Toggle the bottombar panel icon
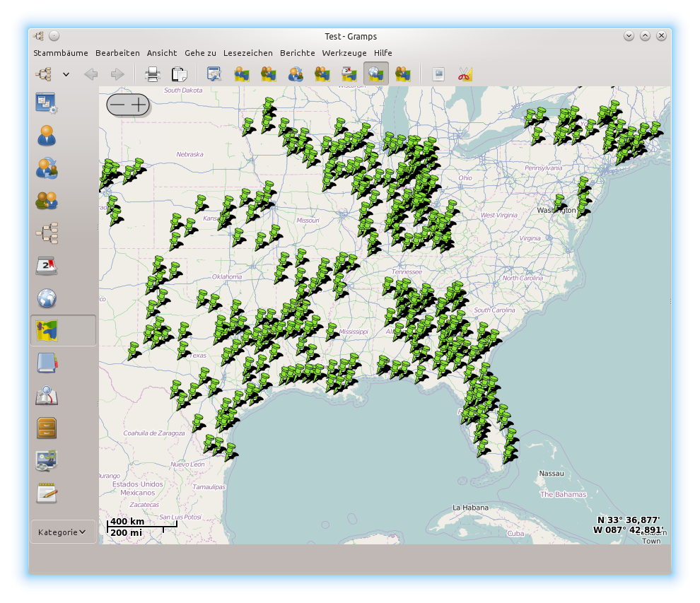Screen dimensions: 700x603 [438, 74]
